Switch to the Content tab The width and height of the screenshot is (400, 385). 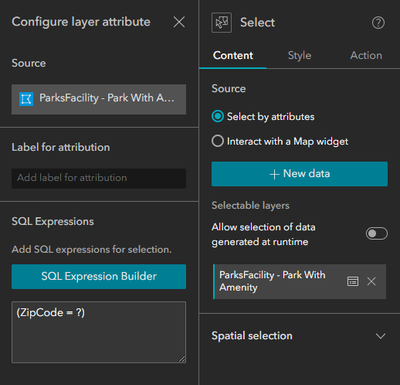coord(233,55)
